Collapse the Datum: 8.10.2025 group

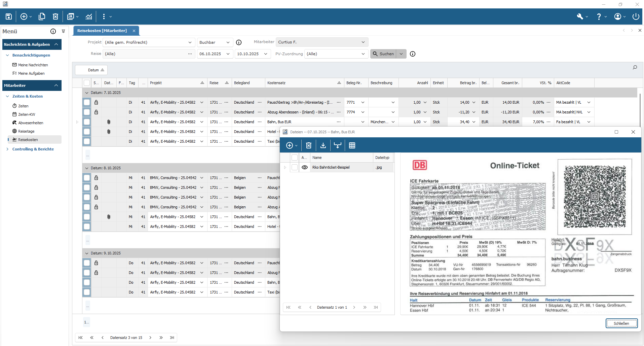click(87, 168)
